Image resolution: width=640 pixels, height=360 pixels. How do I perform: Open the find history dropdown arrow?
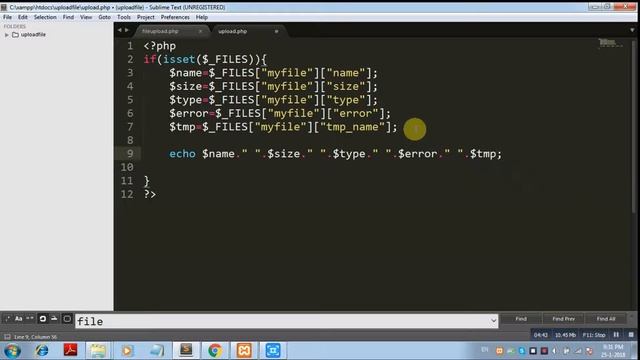point(493,321)
